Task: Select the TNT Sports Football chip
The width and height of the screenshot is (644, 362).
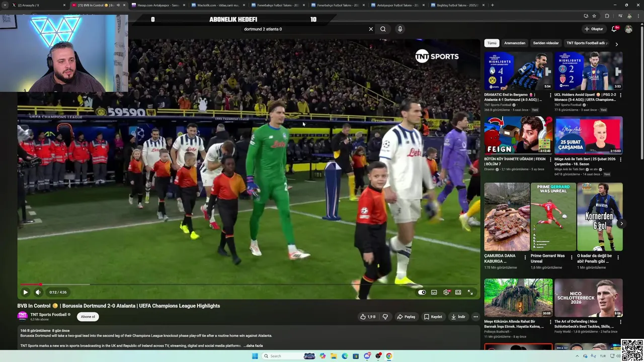Action: [x=587, y=43]
